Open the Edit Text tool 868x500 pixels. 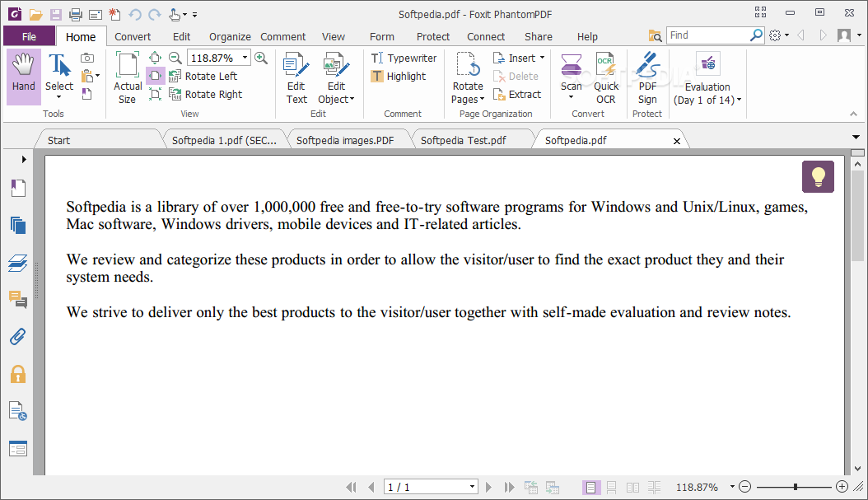(x=296, y=77)
